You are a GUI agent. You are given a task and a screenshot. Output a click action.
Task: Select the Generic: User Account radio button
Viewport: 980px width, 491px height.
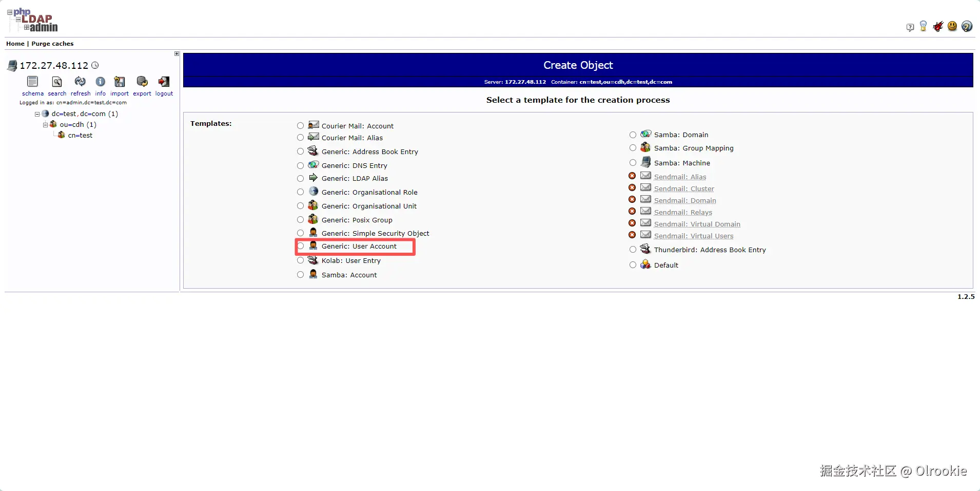[x=301, y=247]
